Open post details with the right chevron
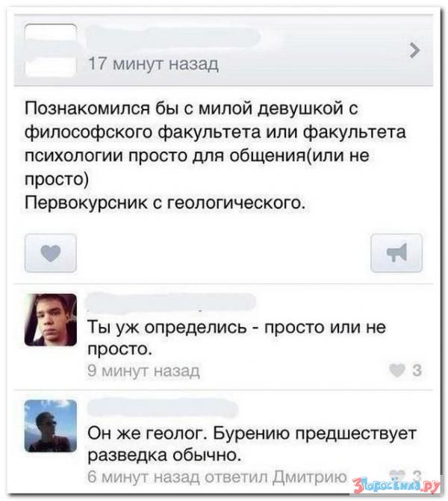The image size is (448, 501). coord(414,51)
